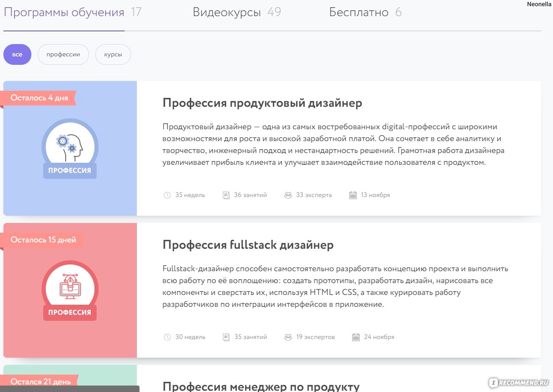This screenshot has width=553, height=392.
Task: Open 'Профессия продуктовый дизайнер' title link
Action: pyautogui.click(x=262, y=103)
